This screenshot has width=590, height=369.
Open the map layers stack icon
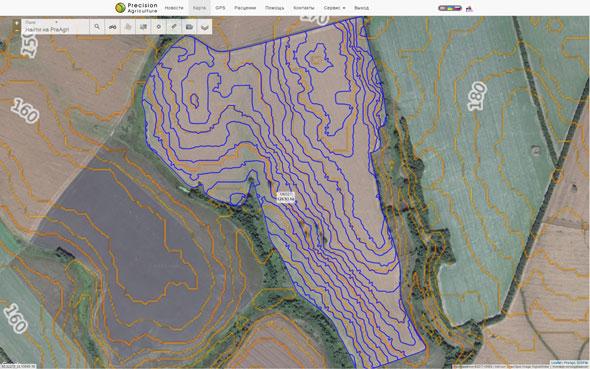[204, 27]
